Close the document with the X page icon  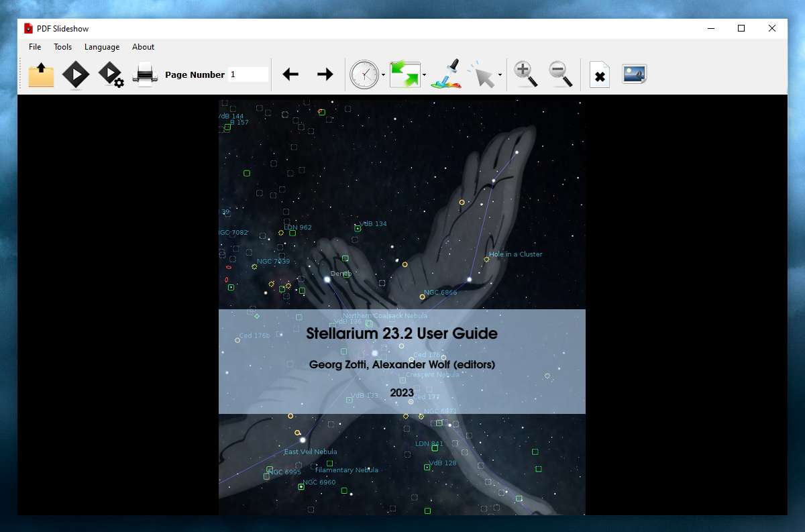pyautogui.click(x=600, y=75)
